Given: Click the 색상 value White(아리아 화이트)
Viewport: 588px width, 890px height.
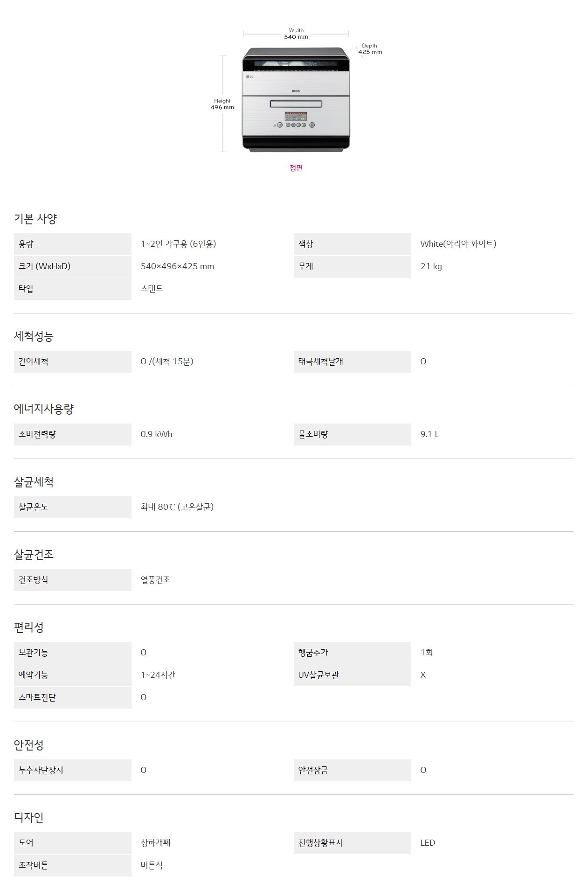Looking at the screenshot, I should tap(458, 244).
